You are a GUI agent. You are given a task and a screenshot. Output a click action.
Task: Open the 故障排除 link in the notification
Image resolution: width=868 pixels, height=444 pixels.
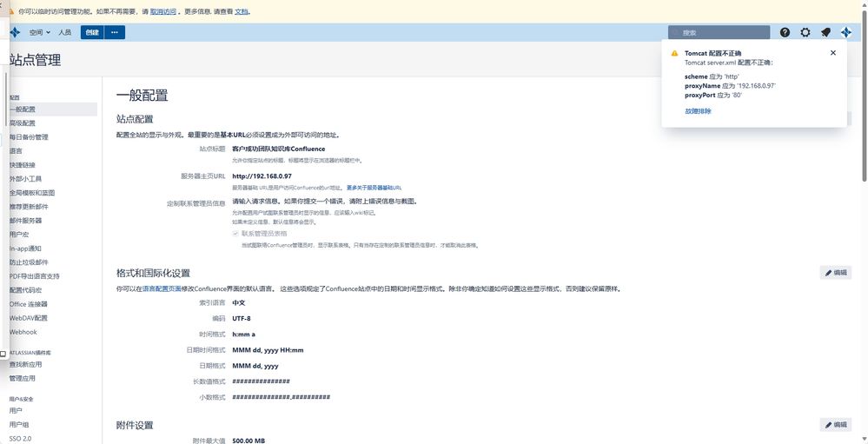(698, 111)
